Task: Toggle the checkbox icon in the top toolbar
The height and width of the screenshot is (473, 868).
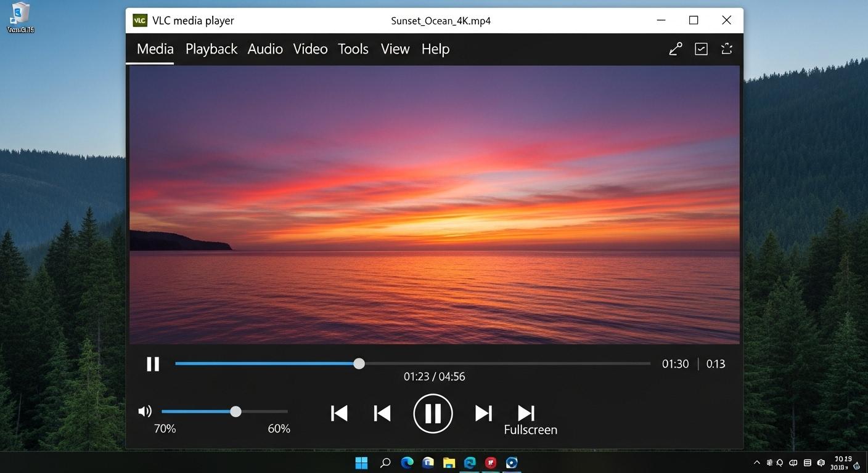Action: click(x=701, y=49)
